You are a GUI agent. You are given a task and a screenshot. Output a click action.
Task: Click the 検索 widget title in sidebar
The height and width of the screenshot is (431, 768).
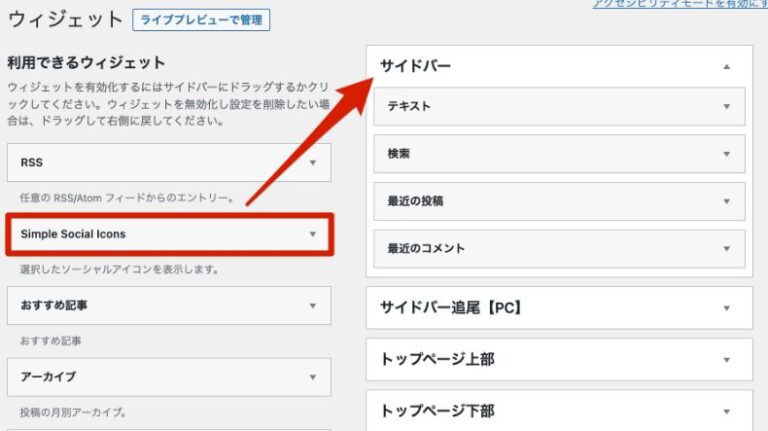coord(398,154)
